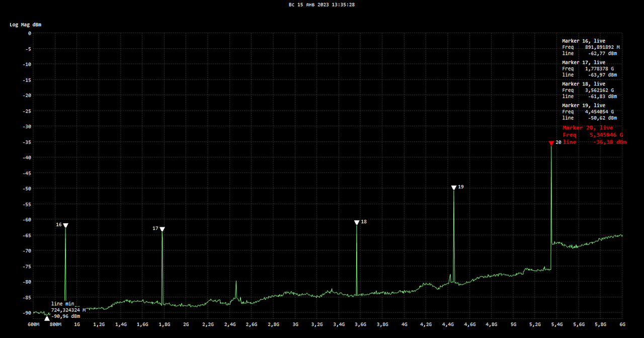Click the frequency value 4,454054 G
Viewport: 644px width, 338px height.
coord(599,112)
